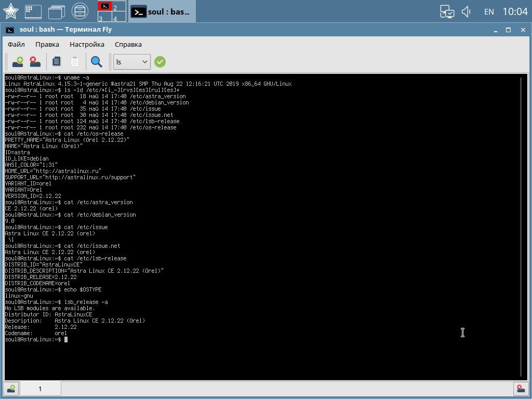Maximize the Терминал Fly window
This screenshot has width=532, height=399.
tap(508, 30)
